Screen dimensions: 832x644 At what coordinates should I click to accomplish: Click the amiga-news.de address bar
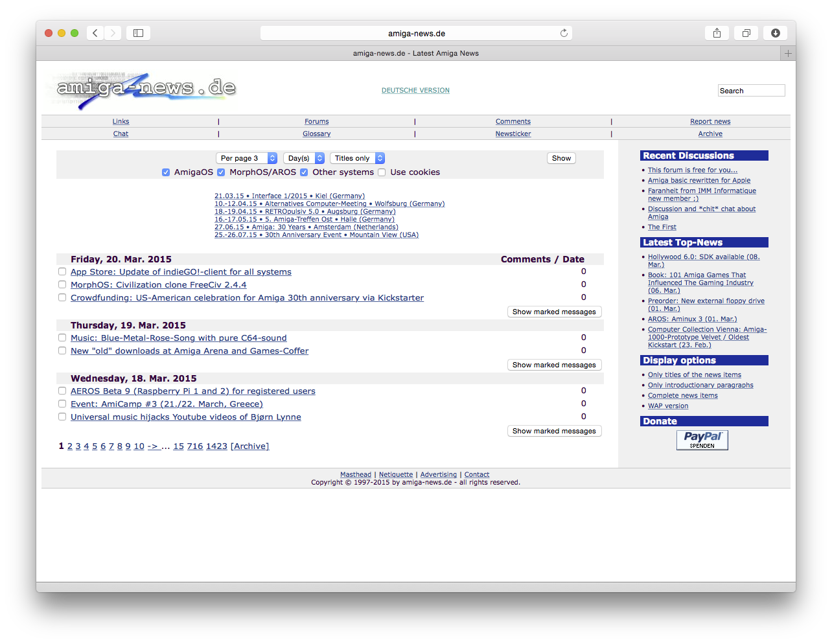point(416,33)
